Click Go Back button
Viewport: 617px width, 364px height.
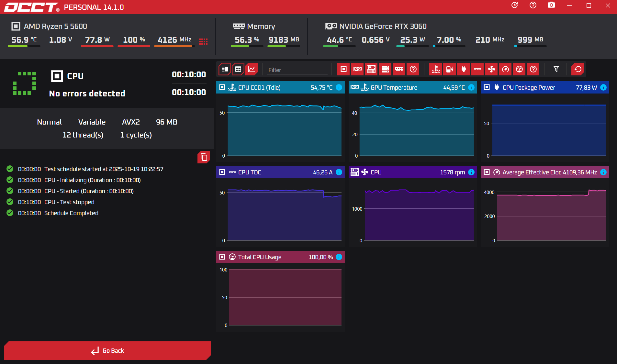click(x=107, y=351)
